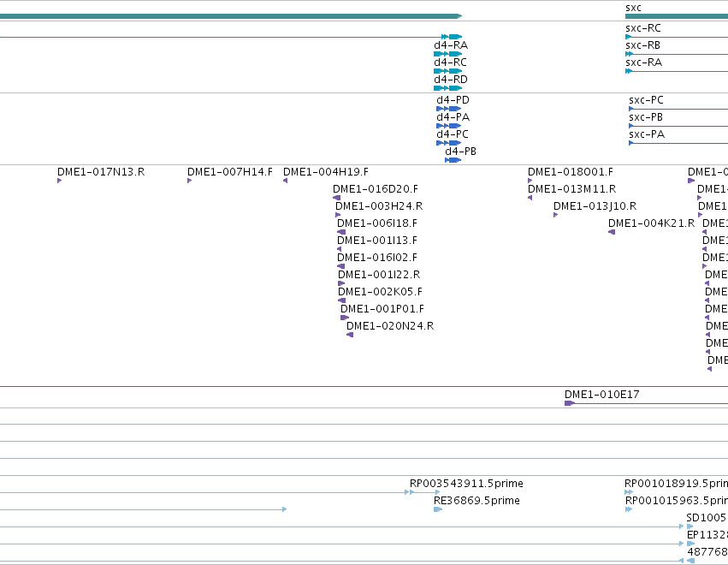The width and height of the screenshot is (728, 565).
Task: Click the DME1-003H24.R label
Action: point(379,206)
